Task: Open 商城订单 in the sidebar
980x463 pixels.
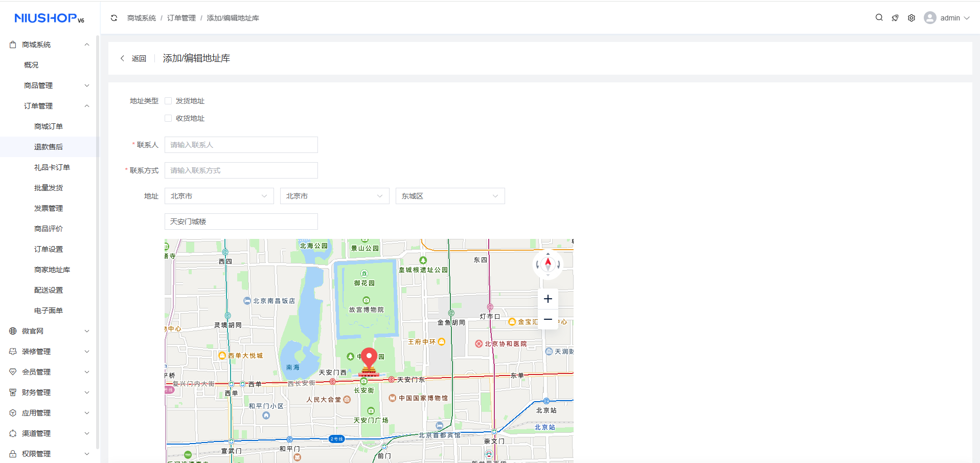Action: point(49,126)
